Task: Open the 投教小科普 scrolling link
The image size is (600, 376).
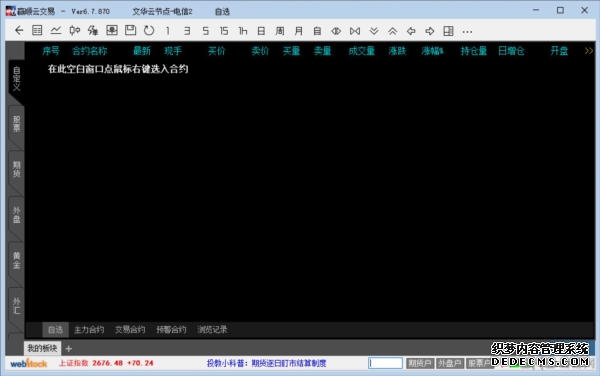Action: pos(266,363)
